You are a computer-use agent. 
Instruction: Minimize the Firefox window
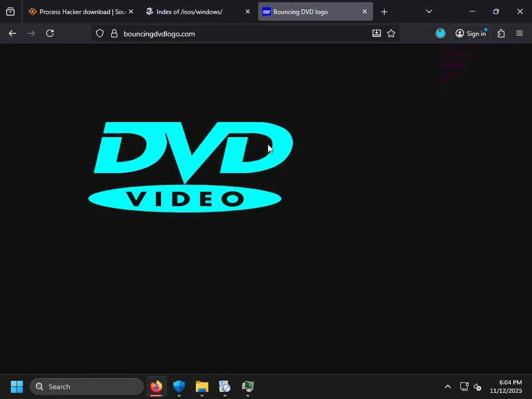click(x=472, y=11)
